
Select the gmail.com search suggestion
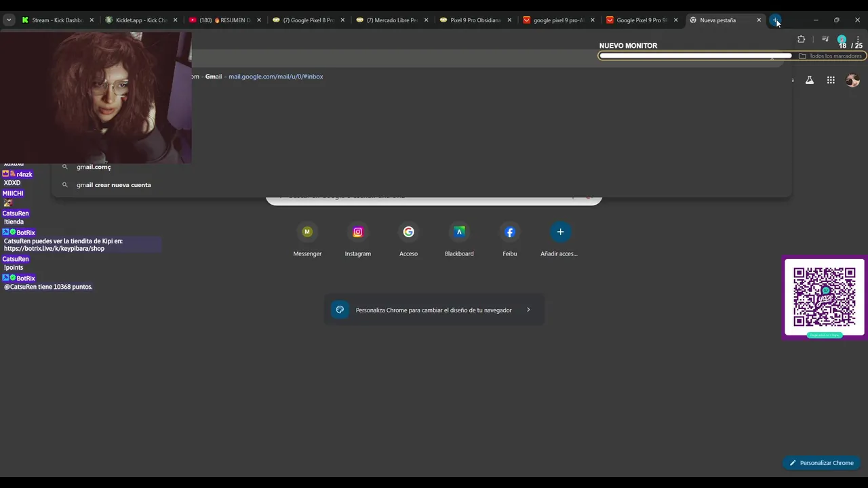(x=422, y=167)
